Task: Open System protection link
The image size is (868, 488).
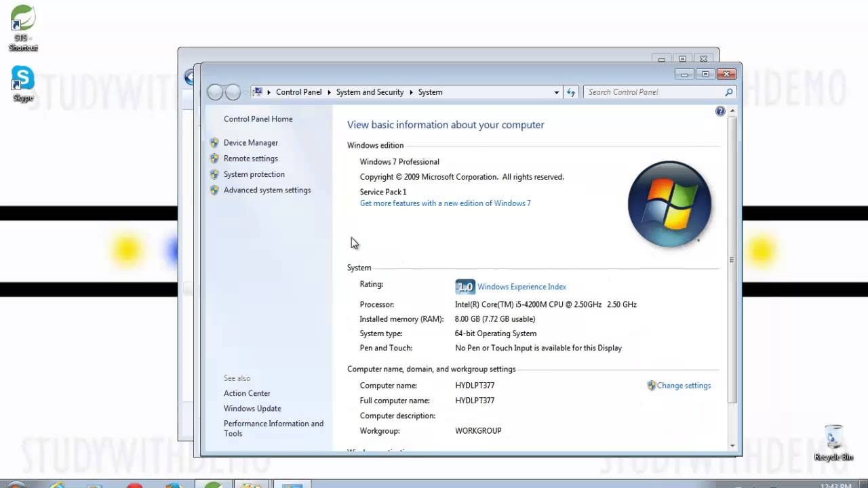Action: (254, 174)
